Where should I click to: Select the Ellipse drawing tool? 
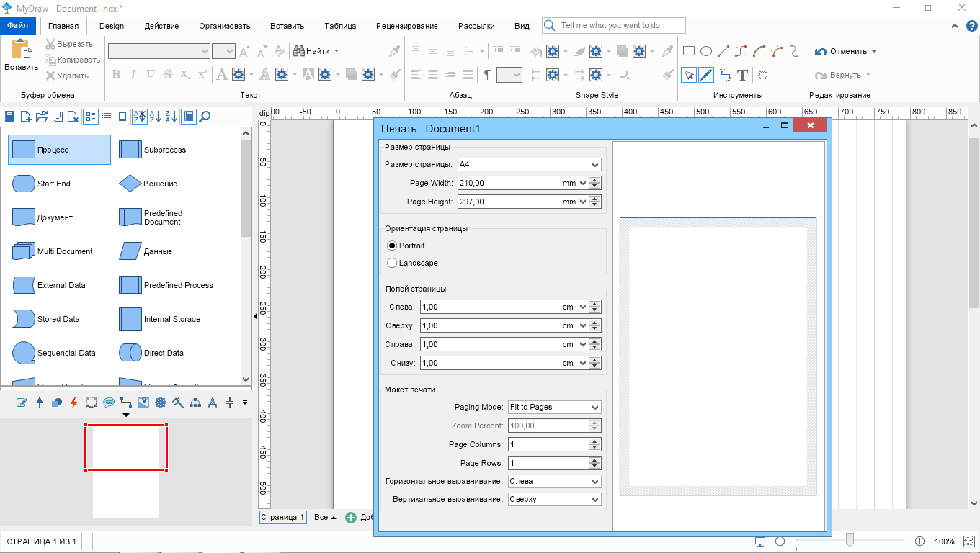pos(706,51)
